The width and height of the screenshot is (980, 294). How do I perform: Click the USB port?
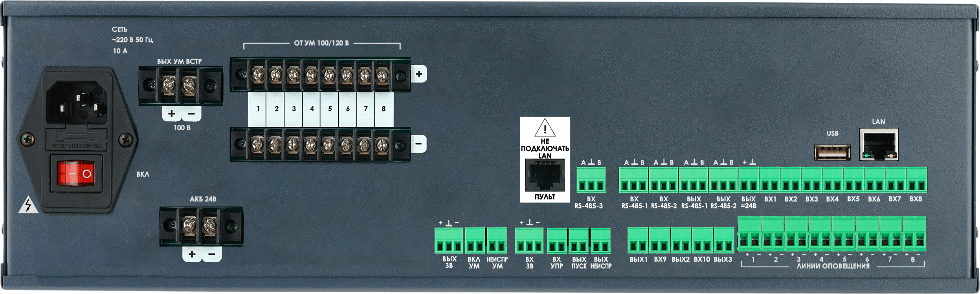(x=832, y=152)
